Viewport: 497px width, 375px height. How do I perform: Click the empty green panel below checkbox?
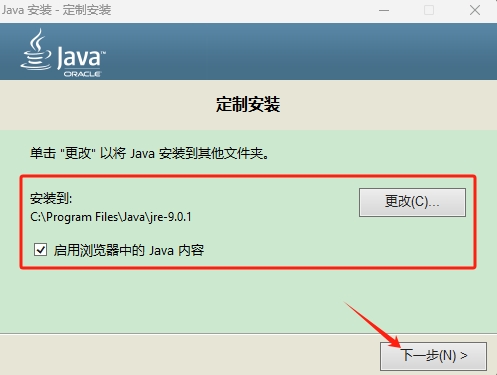click(200, 300)
